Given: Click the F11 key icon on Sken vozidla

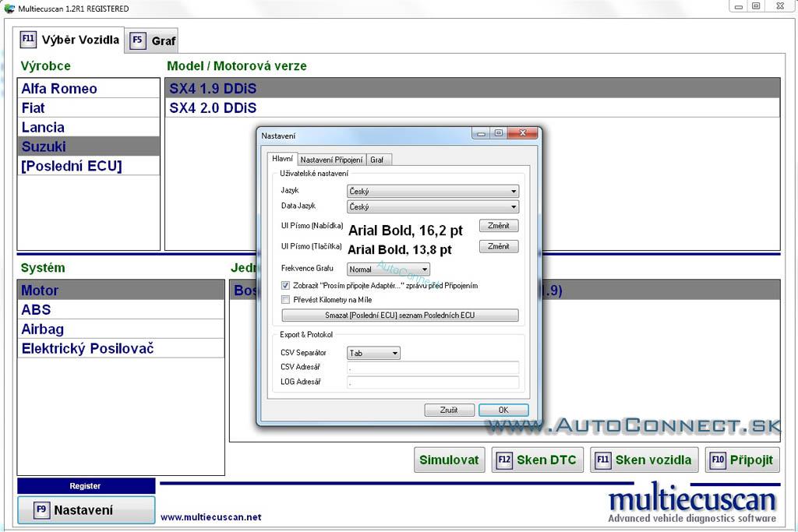Looking at the screenshot, I should (603, 460).
